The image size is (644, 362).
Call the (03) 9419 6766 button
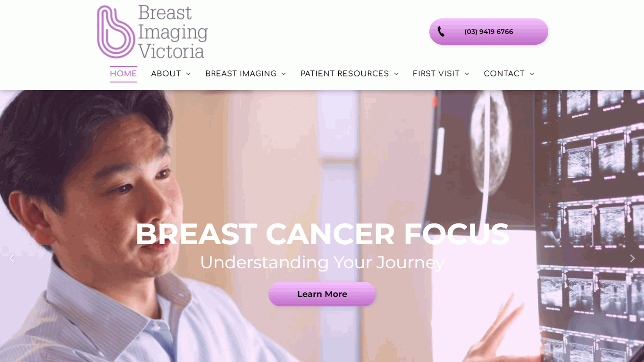[x=489, y=32]
